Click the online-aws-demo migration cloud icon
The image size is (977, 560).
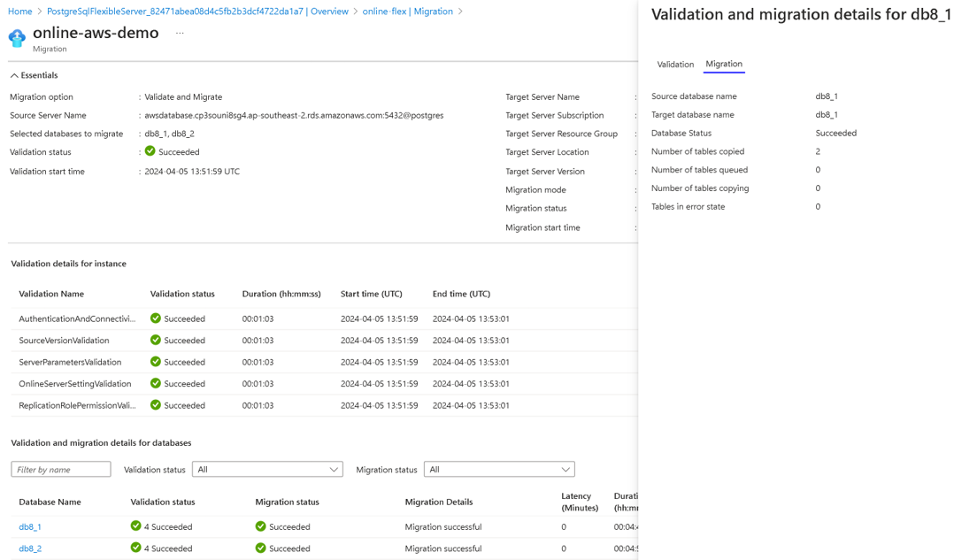(18, 38)
